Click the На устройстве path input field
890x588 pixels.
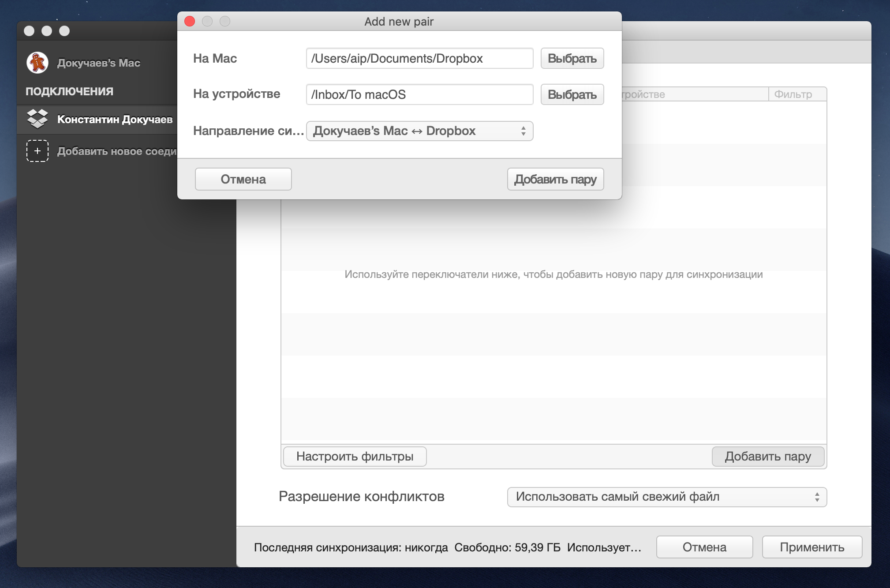coord(419,94)
